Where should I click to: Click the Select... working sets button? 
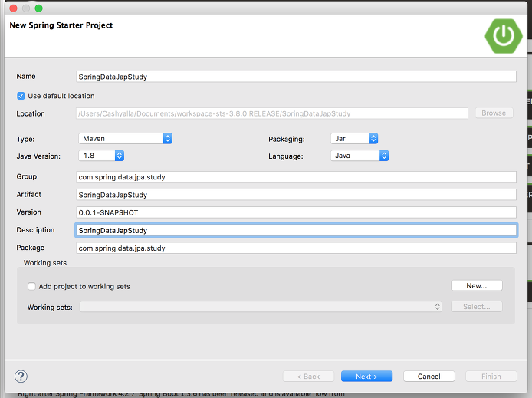click(x=476, y=307)
